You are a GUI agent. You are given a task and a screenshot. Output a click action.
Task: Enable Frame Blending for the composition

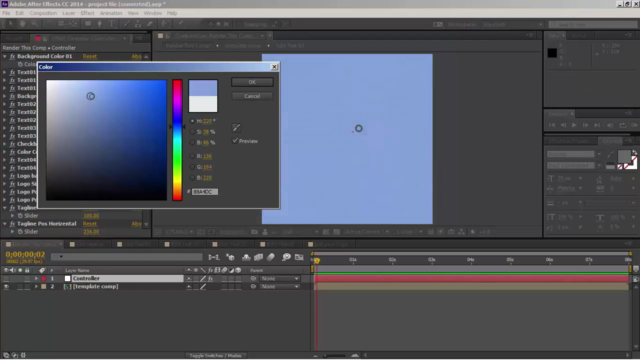pos(259,257)
